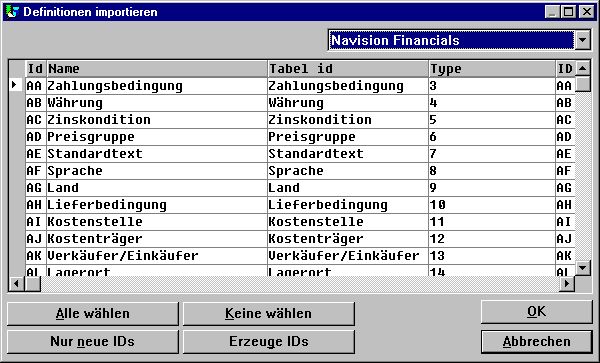Select the Type cell with value 13
Screen dimensions: 600x363
[492, 256]
